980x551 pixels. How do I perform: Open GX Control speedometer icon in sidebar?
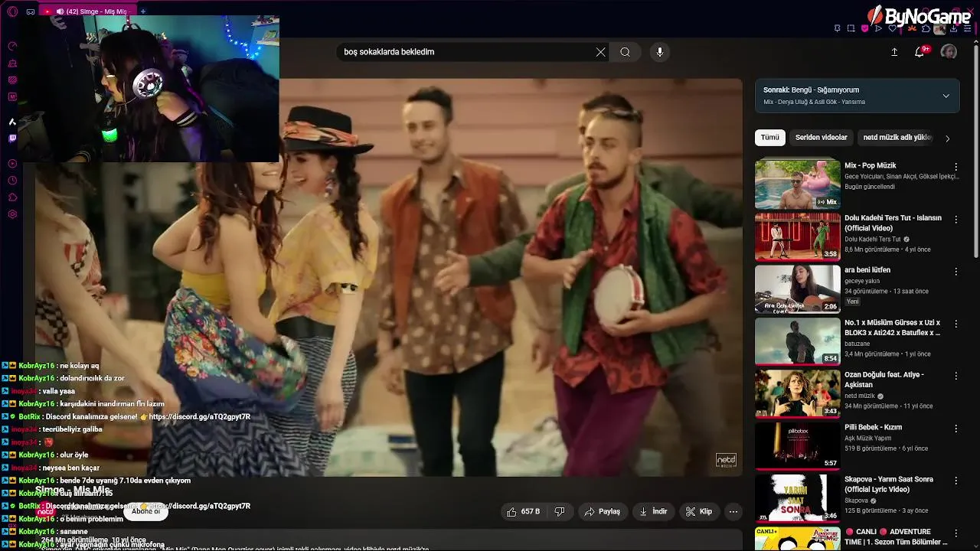click(x=12, y=46)
